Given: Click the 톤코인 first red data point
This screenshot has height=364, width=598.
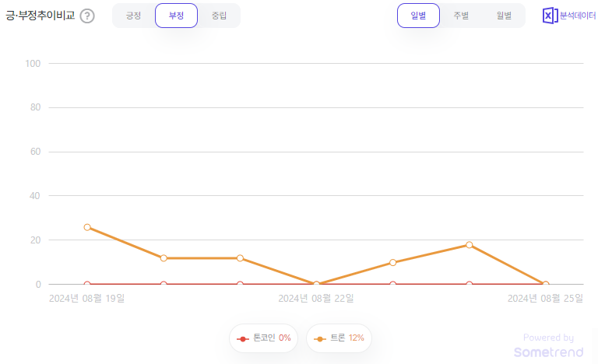Looking at the screenshot, I should pyautogui.click(x=87, y=285).
